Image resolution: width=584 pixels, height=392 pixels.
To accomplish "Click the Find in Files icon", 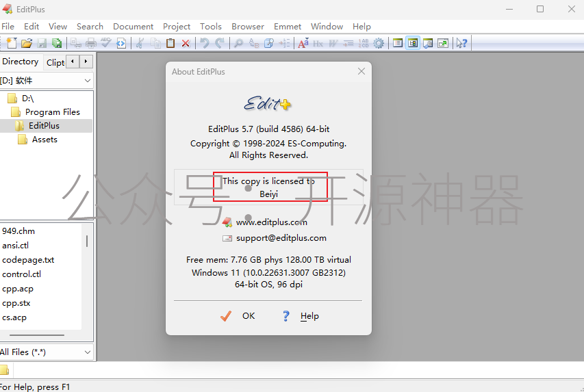I will [269, 43].
